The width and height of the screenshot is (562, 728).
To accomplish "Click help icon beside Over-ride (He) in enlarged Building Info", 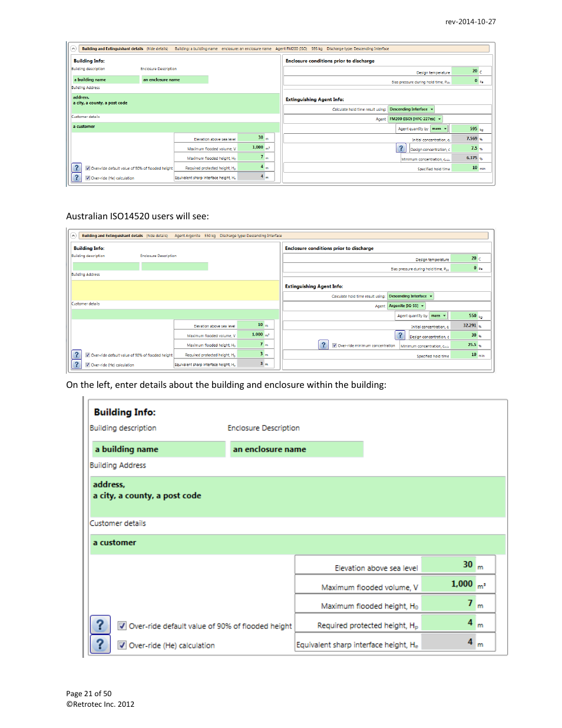I will click(100, 644).
